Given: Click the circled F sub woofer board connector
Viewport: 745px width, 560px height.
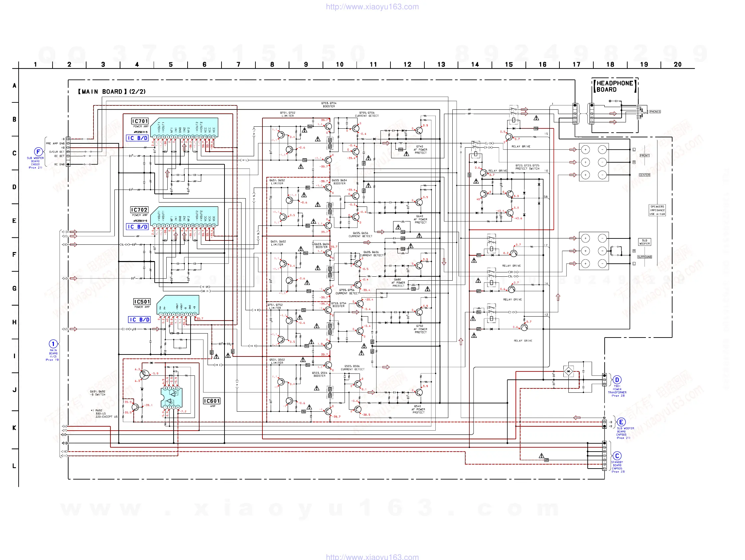Looking at the screenshot, I should coord(38,152).
